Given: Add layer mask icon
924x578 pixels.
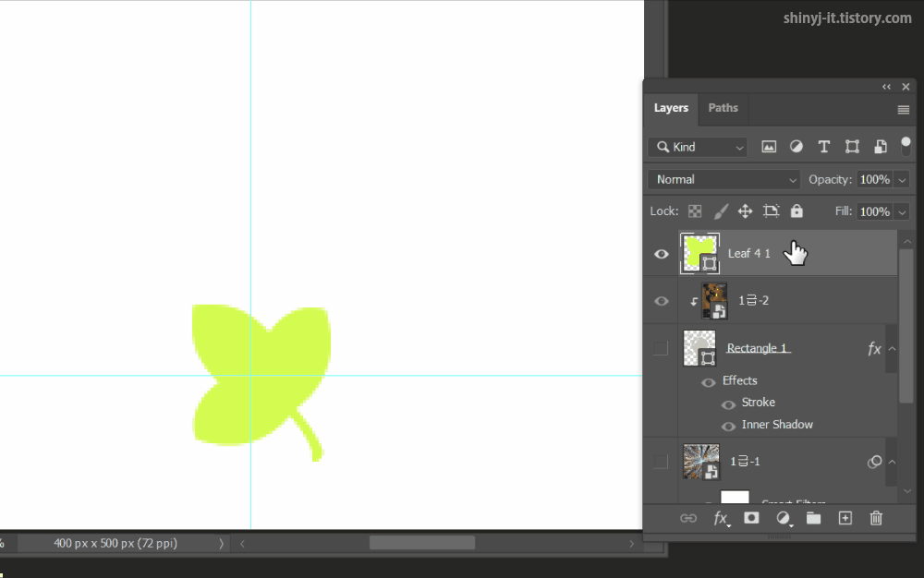Looking at the screenshot, I should pyautogui.click(x=751, y=518).
